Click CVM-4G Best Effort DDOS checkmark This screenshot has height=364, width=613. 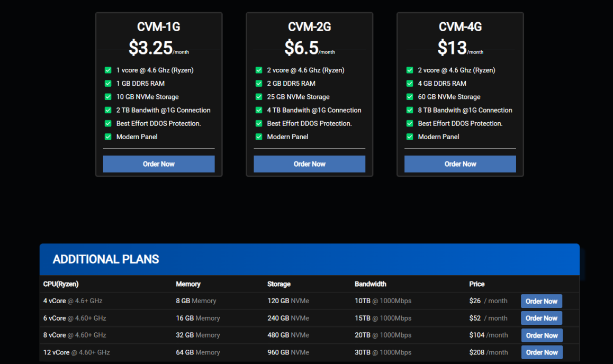(410, 123)
